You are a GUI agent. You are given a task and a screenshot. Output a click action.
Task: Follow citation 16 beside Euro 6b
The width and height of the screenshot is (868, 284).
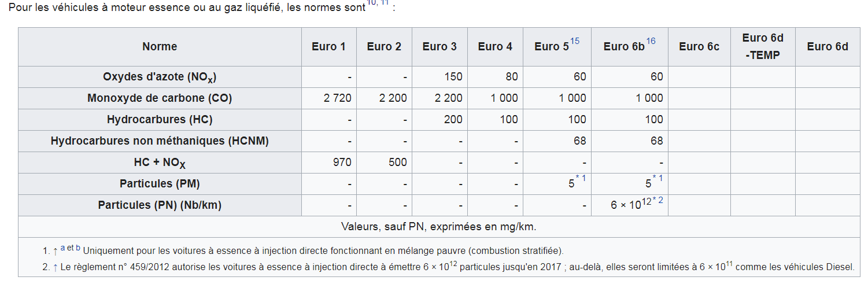point(651,41)
